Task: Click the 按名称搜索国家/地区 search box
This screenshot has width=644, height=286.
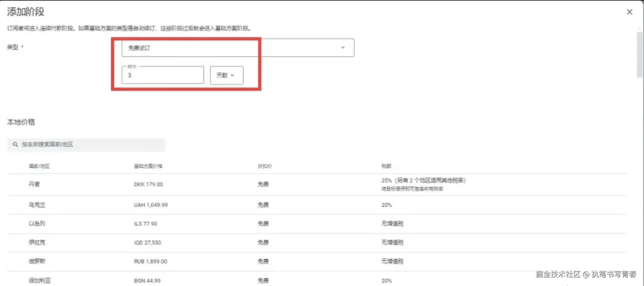Action: [87, 144]
